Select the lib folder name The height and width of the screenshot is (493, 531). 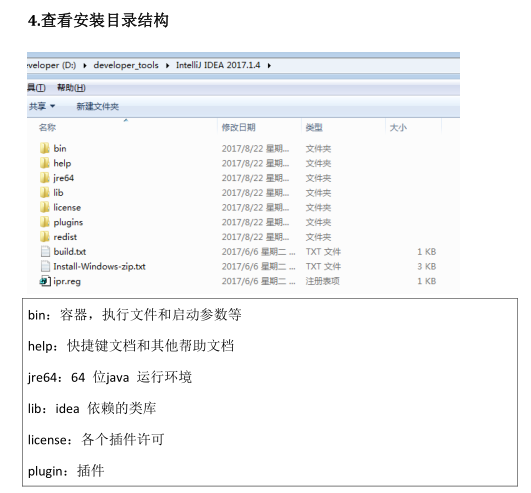point(58,193)
